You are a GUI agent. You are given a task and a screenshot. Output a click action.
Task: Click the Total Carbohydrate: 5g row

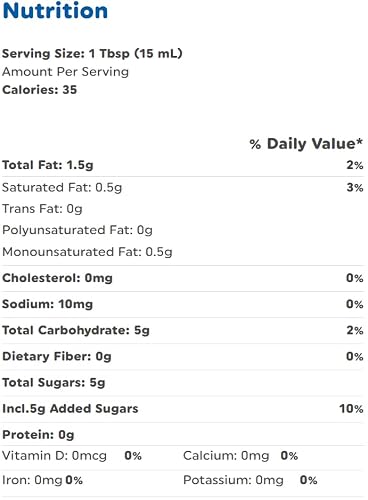click(183, 330)
